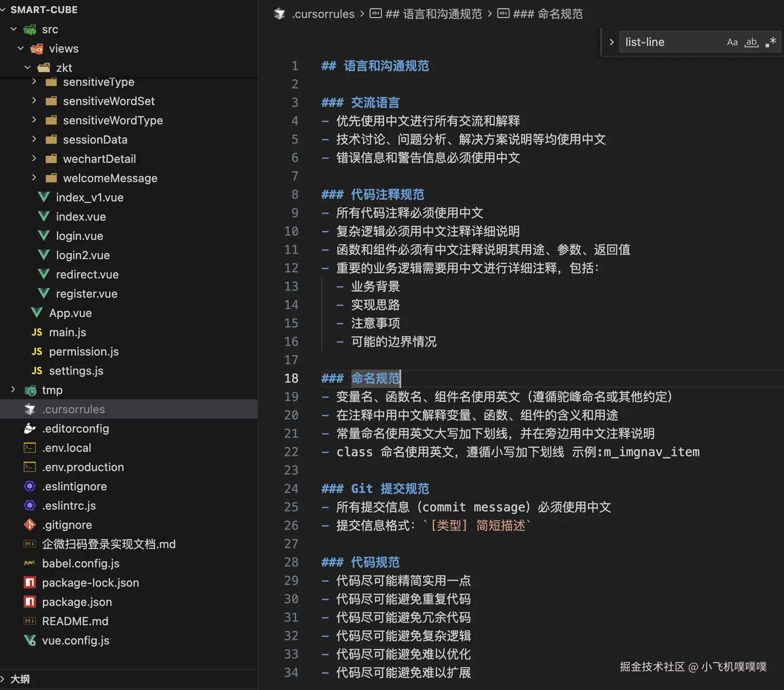Click the tmp folder icon
The image size is (784, 690).
pos(30,390)
